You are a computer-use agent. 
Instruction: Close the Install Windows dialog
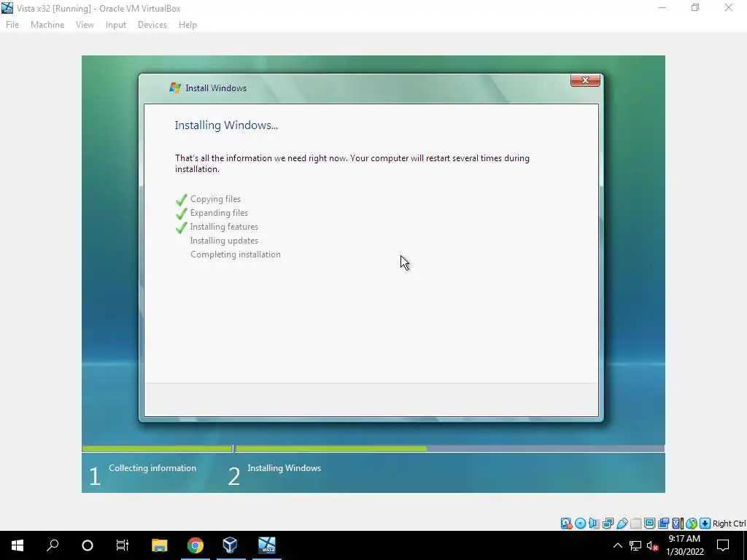click(x=585, y=80)
